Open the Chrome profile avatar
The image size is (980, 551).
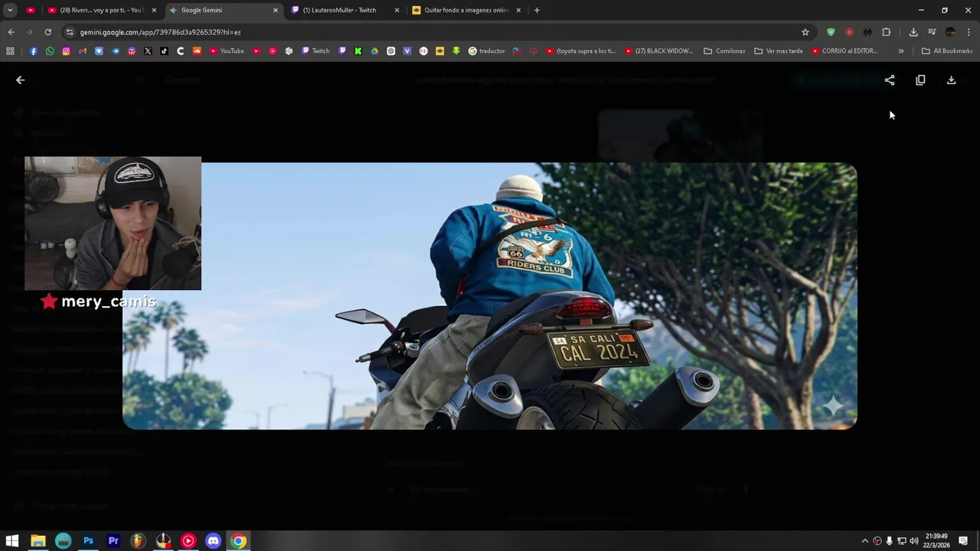(x=951, y=32)
